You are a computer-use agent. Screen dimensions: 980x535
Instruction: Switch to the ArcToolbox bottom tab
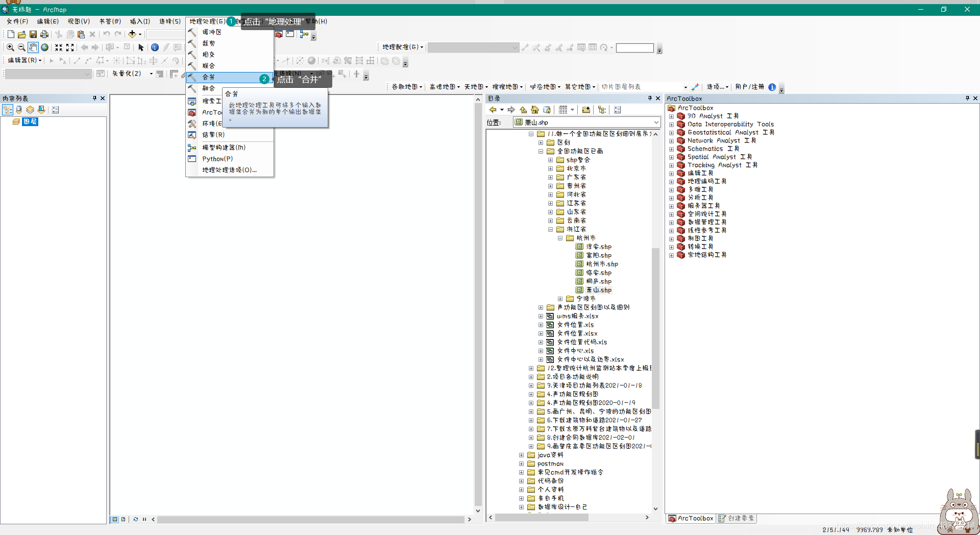[691, 518]
